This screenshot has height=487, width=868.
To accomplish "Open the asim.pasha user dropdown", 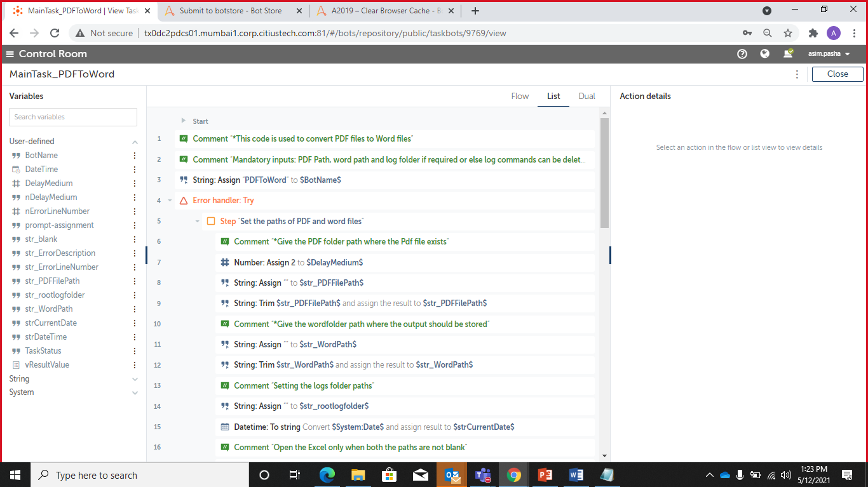I will (829, 54).
